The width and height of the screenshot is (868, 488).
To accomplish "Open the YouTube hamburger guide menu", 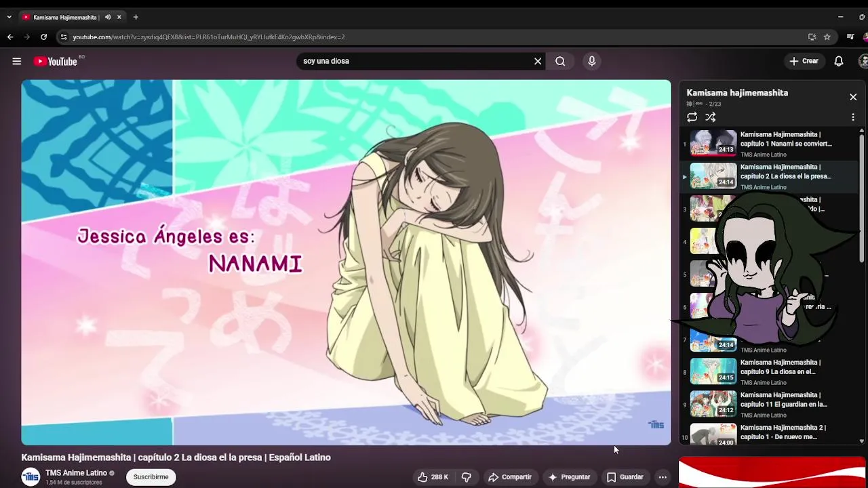I will [16, 61].
